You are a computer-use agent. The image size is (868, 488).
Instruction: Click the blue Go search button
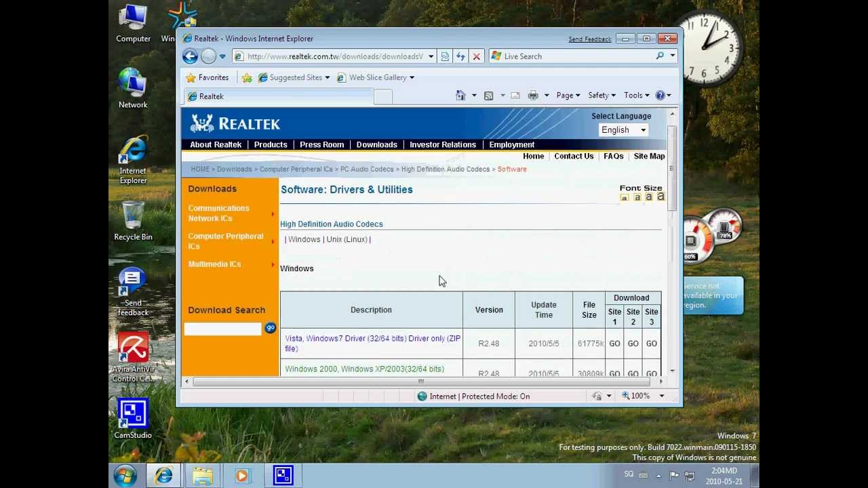click(x=270, y=328)
